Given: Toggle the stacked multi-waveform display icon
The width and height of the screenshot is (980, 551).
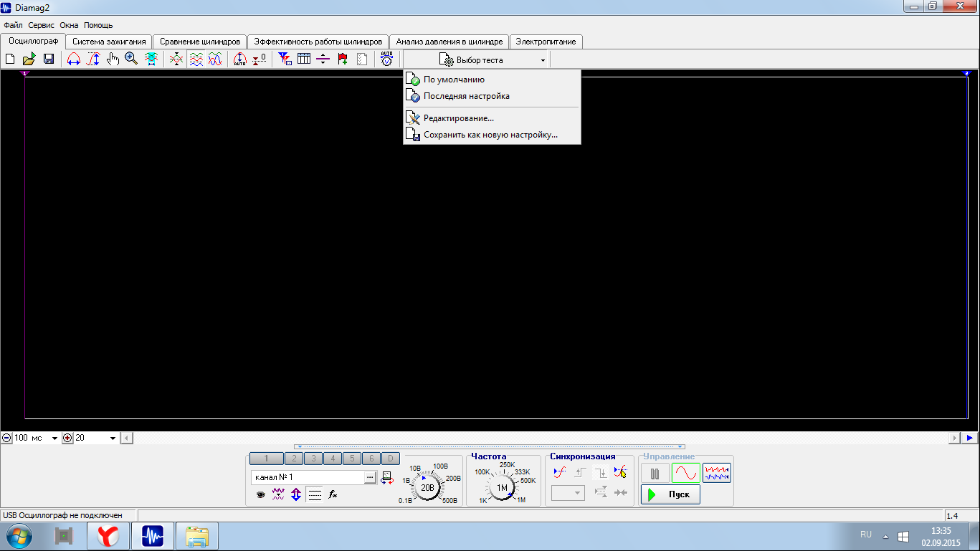Looking at the screenshot, I should 196,59.
